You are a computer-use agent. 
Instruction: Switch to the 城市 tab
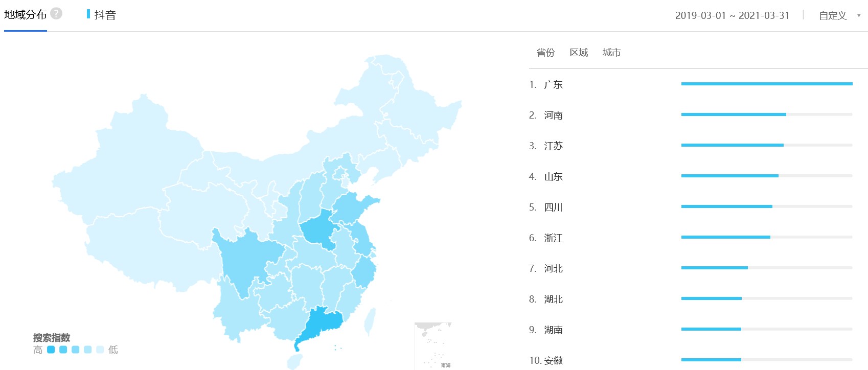(x=611, y=53)
